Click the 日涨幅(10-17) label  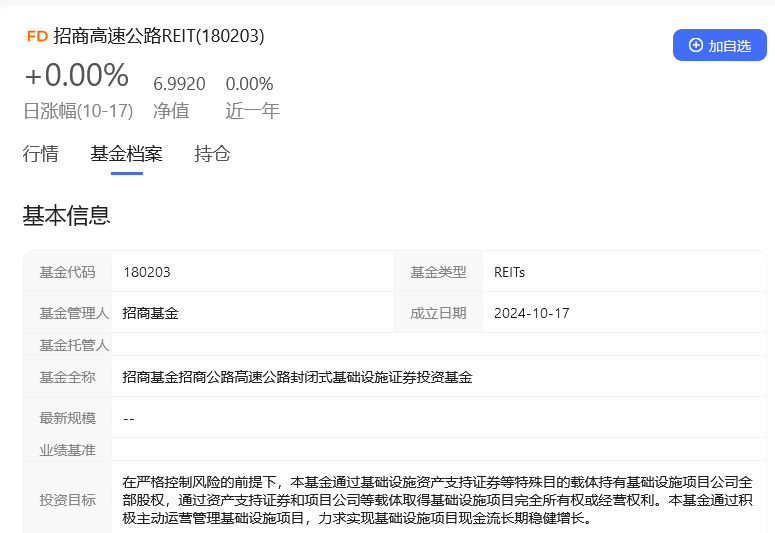(78, 111)
